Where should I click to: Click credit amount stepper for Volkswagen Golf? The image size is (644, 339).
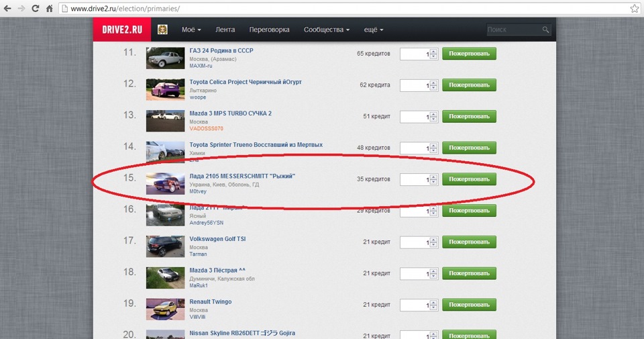tap(433, 242)
